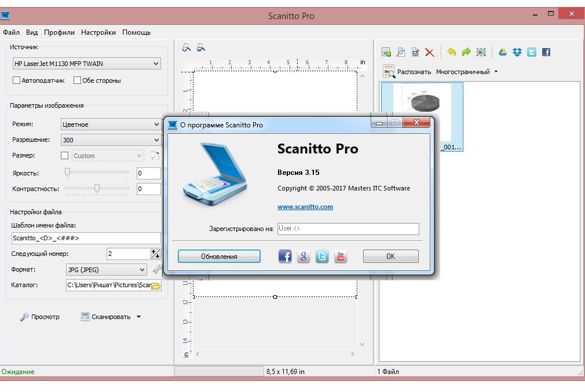Open the Вид menu

pyautogui.click(x=32, y=32)
